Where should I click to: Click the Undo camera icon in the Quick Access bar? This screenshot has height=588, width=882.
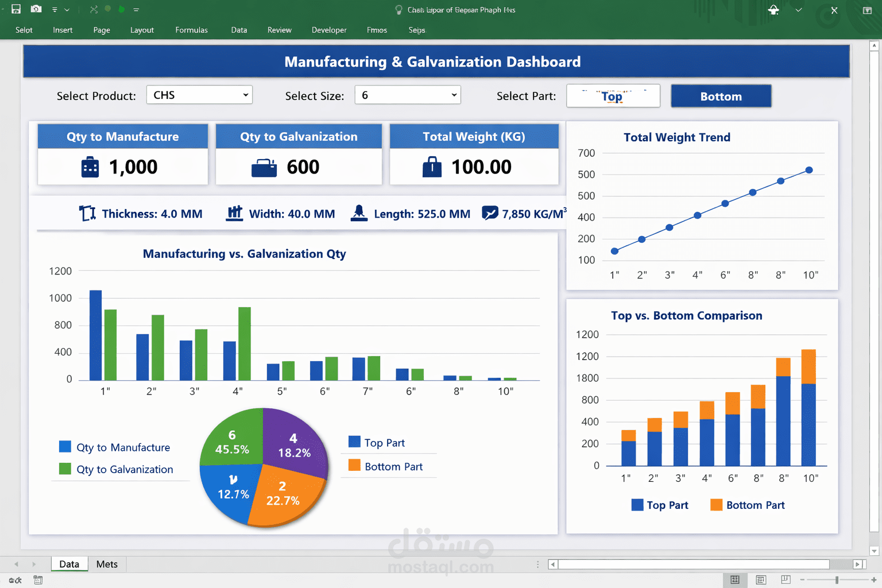click(x=36, y=9)
